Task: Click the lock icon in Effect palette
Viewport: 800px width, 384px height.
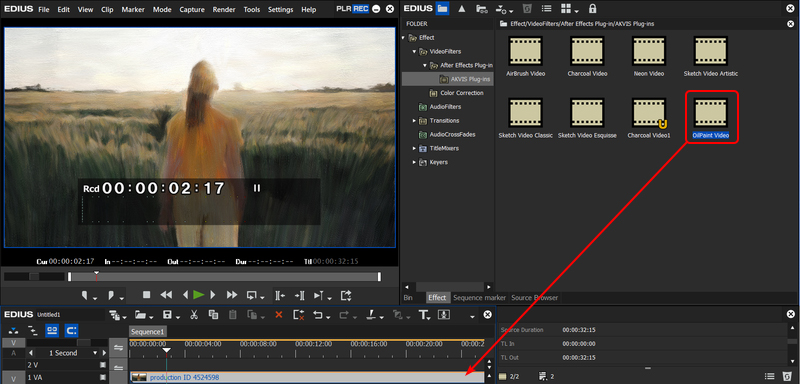Action: [x=592, y=8]
